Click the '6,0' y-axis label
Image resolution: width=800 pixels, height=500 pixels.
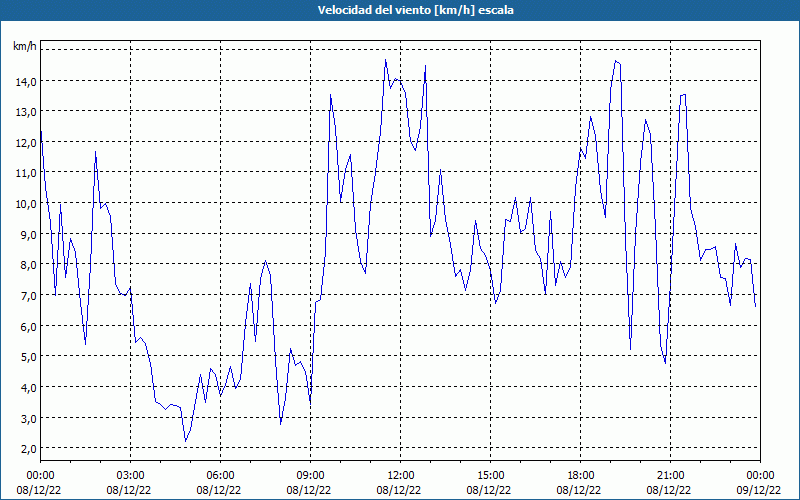[x=28, y=327]
